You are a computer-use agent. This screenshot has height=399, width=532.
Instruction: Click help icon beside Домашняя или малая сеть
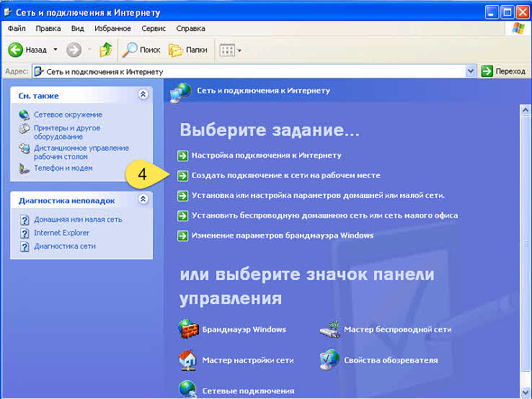point(25,220)
